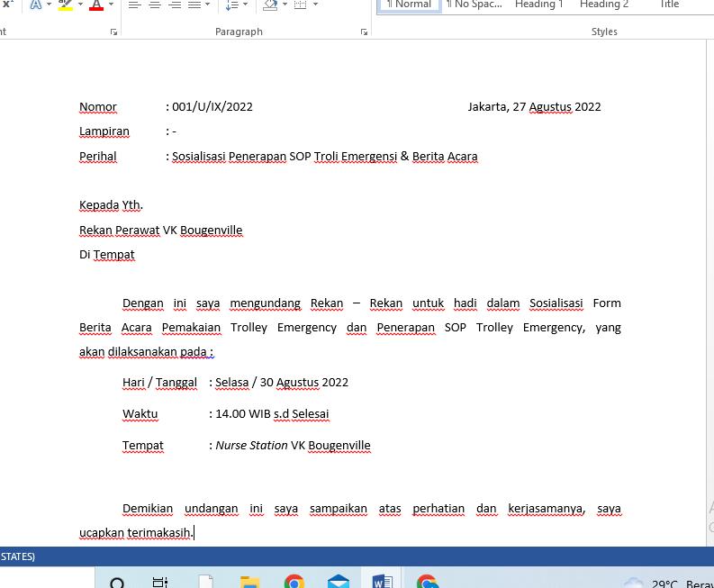Click 'Jakarta, 27 Agustus 2022' date text
This screenshot has height=588, width=714.
pyautogui.click(x=534, y=107)
